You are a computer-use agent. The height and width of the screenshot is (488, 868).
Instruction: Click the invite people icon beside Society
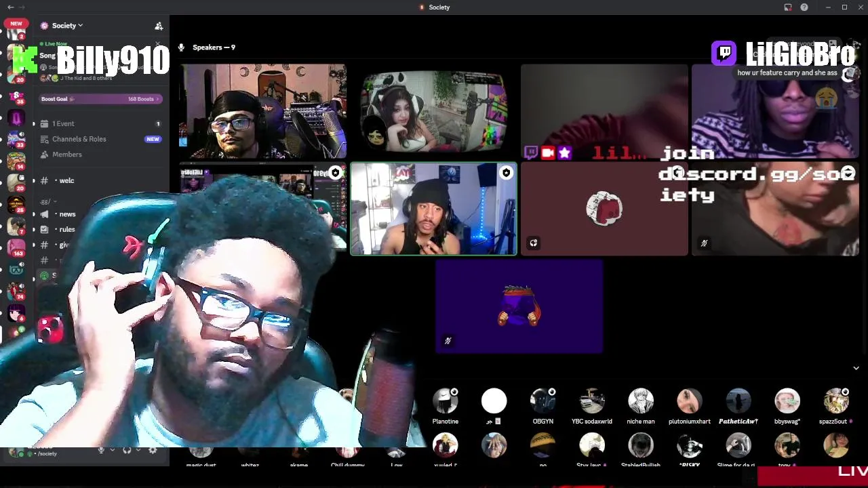[159, 26]
